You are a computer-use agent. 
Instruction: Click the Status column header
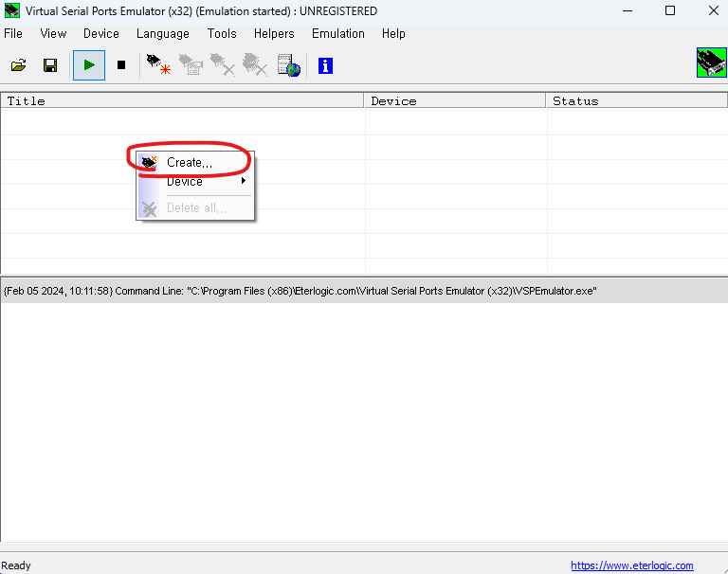coord(637,100)
